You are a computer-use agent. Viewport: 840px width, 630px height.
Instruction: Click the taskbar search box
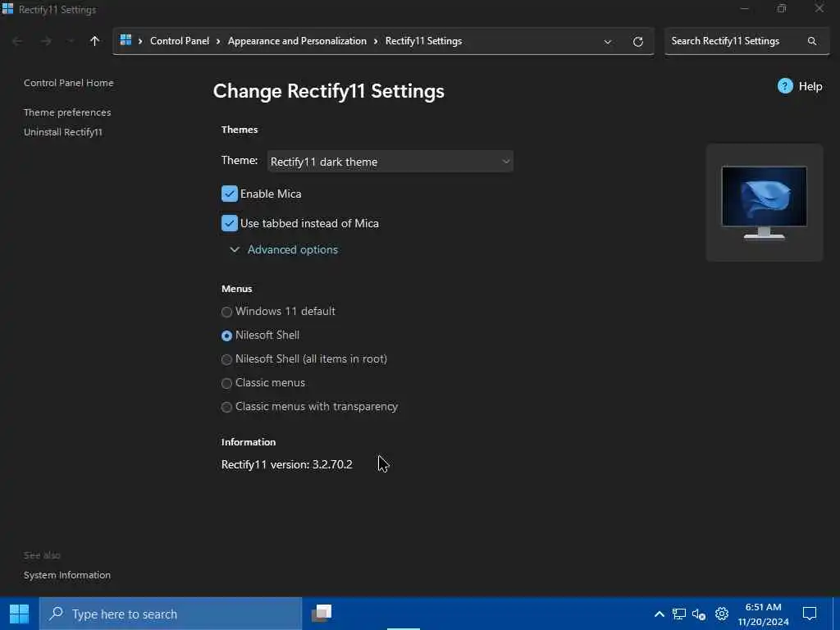[171, 614]
